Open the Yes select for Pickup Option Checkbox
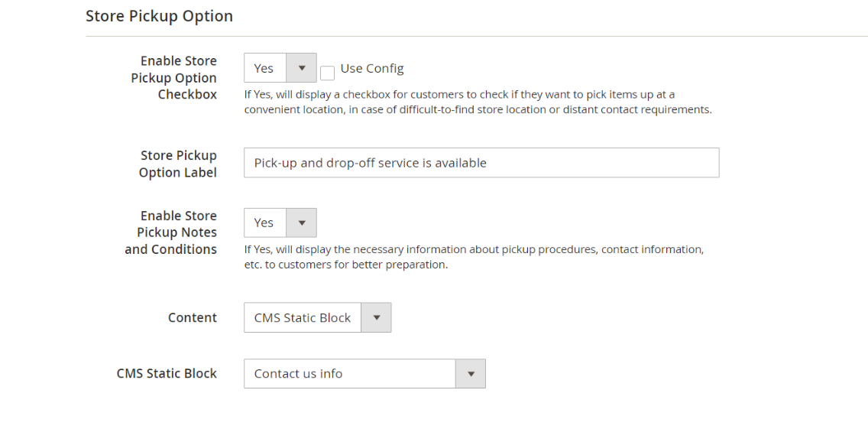 click(x=265, y=68)
